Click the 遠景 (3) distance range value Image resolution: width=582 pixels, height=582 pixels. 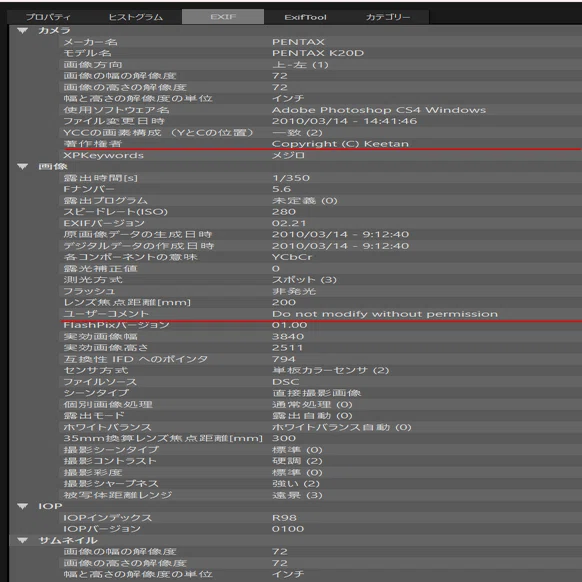click(x=297, y=495)
